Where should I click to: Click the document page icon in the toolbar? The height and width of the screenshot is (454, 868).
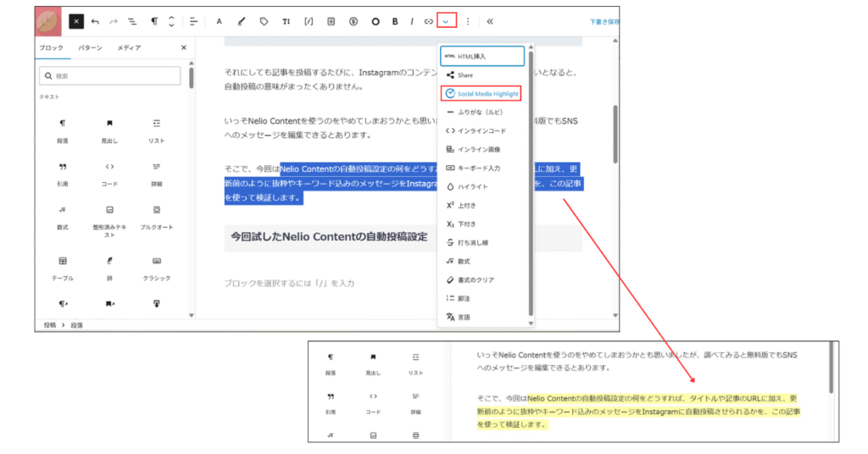tap(331, 21)
